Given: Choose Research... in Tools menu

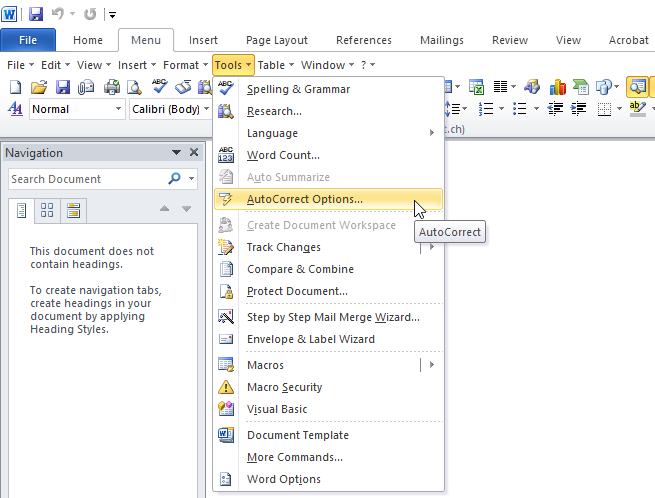Looking at the screenshot, I should (328, 111).
